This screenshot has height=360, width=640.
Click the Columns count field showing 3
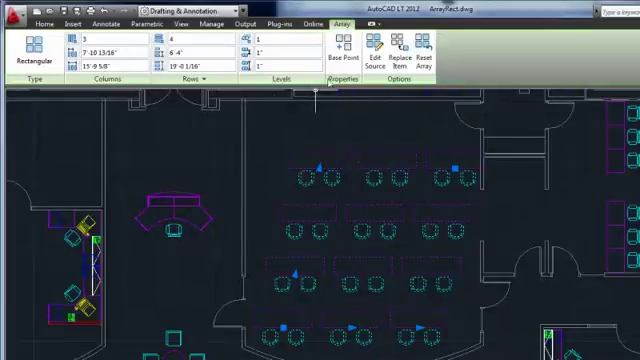click(x=115, y=39)
